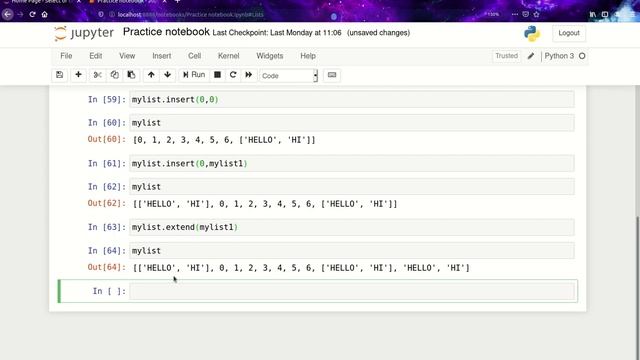Rename notebook via Practice notebook title
Viewport: 640px width, 360px height.
pos(166,32)
